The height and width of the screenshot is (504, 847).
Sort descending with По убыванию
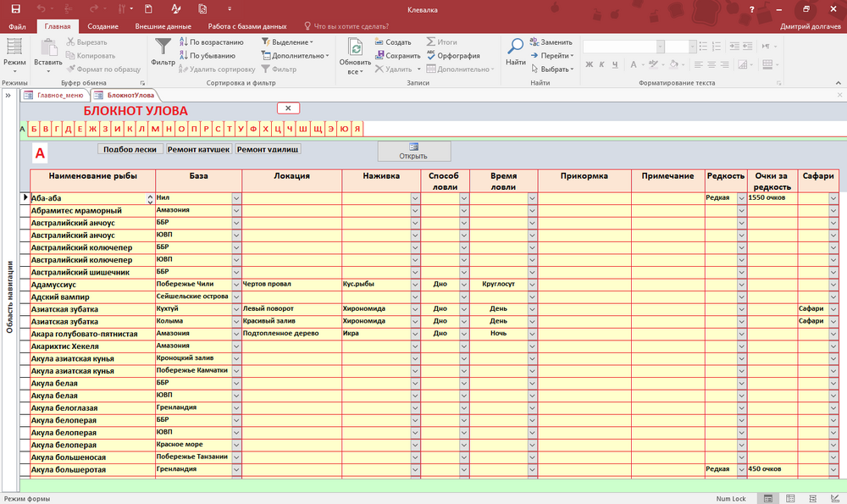[207, 56]
